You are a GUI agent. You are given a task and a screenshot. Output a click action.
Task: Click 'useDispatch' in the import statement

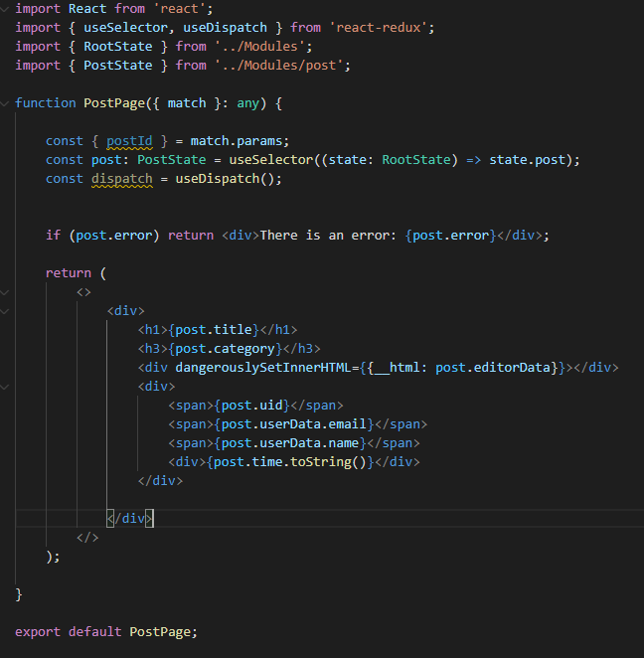click(225, 28)
